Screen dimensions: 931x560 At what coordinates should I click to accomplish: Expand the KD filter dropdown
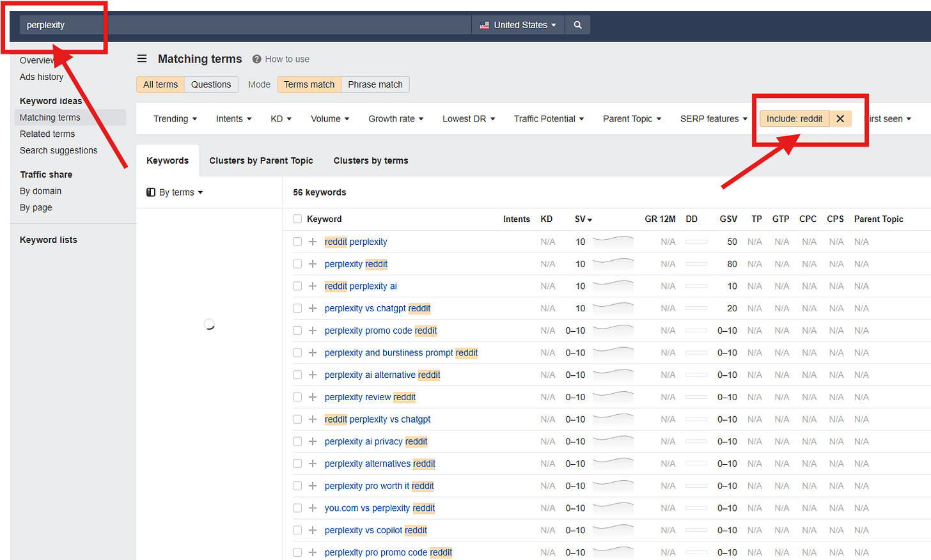click(x=281, y=119)
